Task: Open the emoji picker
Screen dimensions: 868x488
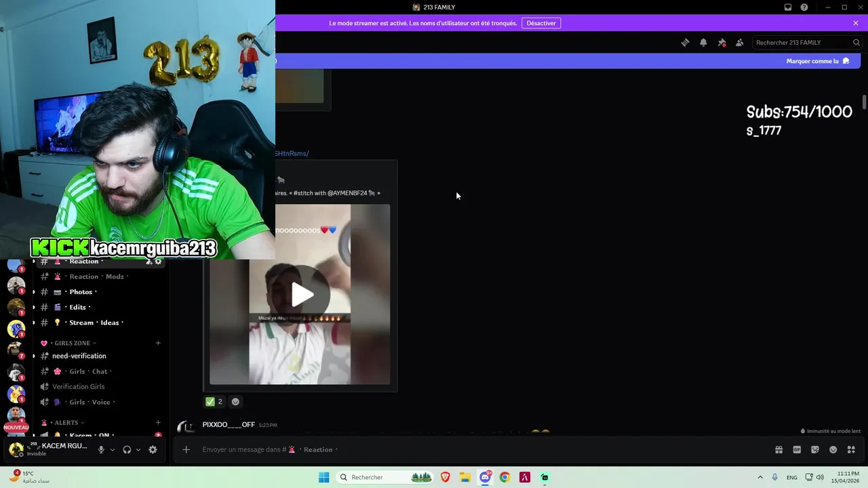Action: click(x=833, y=449)
